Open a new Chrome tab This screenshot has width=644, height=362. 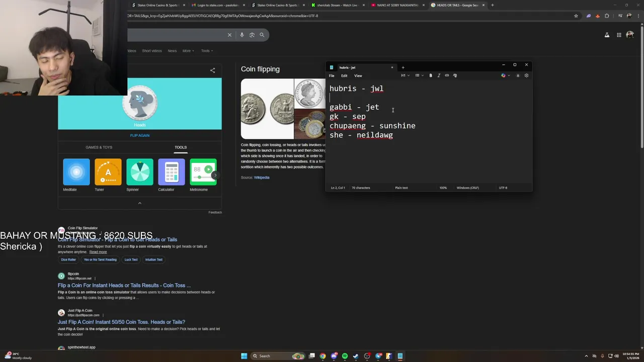pos(492,5)
